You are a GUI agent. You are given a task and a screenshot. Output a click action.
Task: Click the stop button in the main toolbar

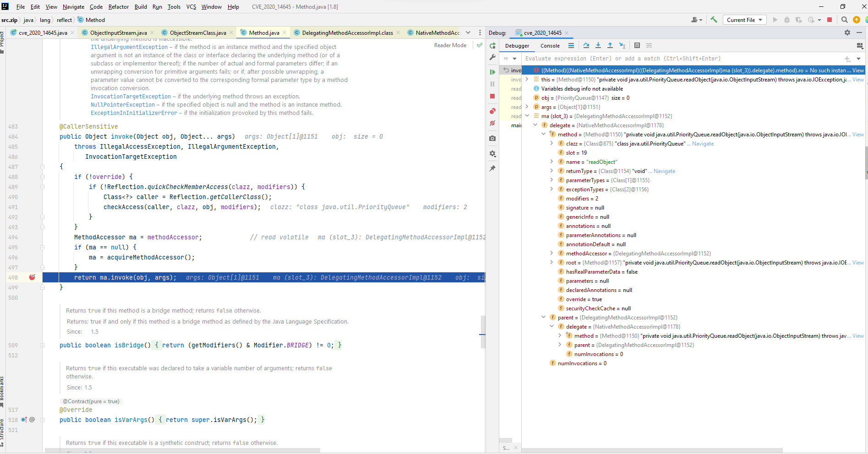point(830,20)
